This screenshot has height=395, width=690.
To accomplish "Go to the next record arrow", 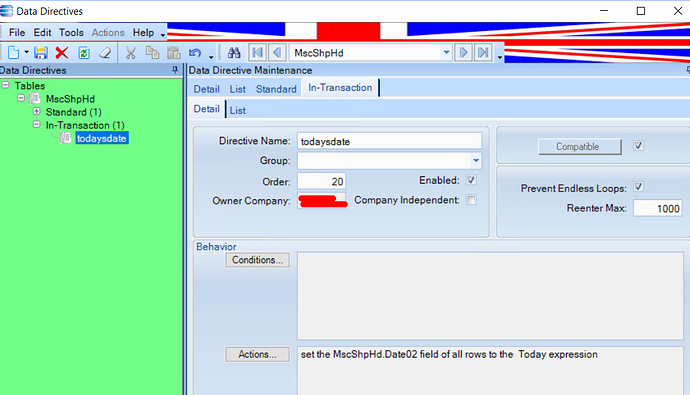I will pyautogui.click(x=463, y=53).
